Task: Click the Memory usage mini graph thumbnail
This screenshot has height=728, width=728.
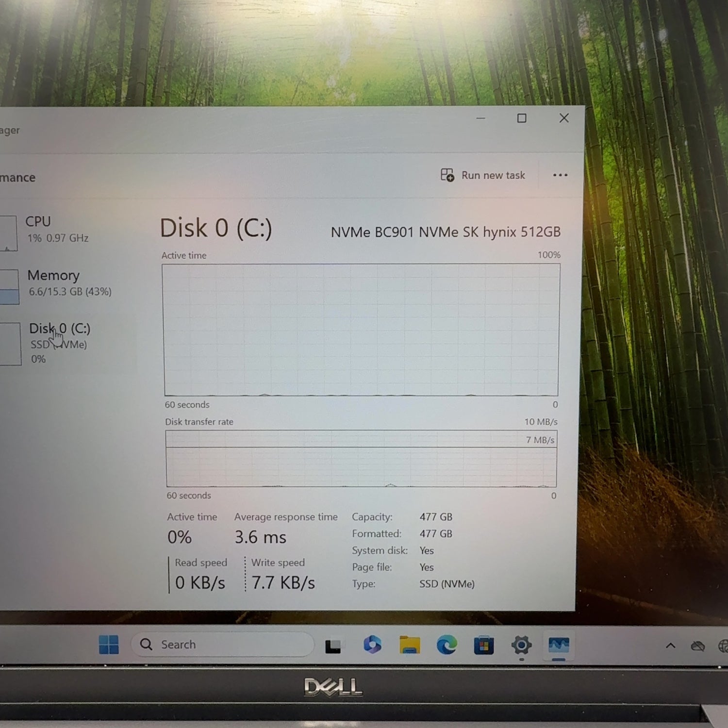Action: pos(9,287)
